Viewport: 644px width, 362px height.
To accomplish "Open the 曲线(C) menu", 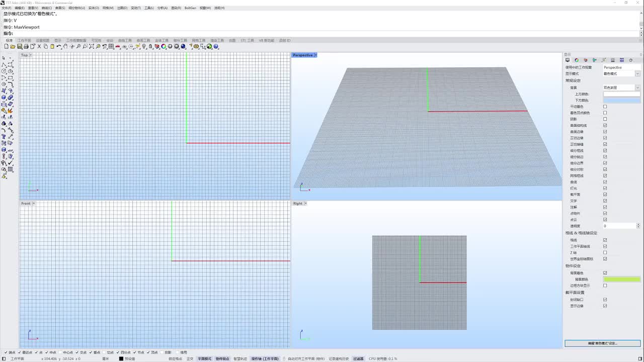I will [46, 8].
